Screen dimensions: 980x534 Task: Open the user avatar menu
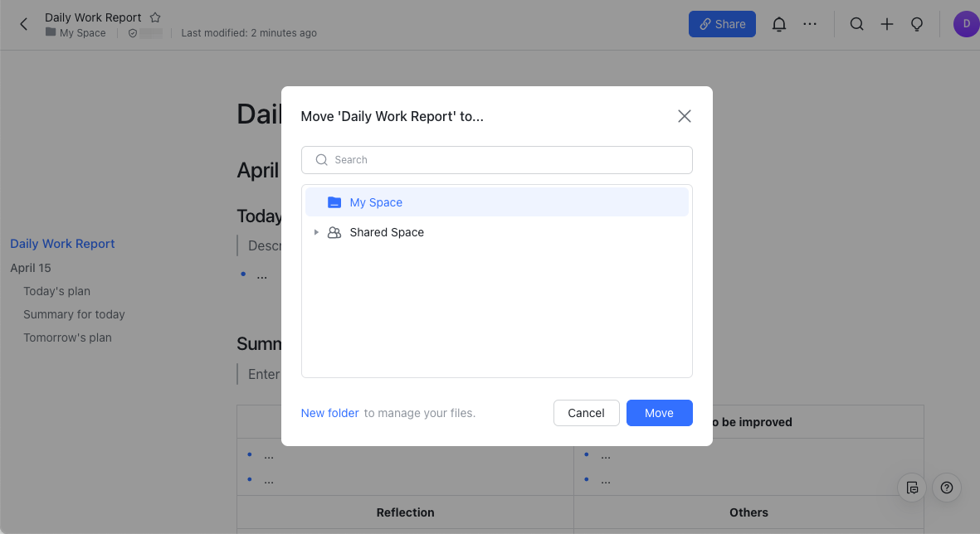[x=966, y=24]
